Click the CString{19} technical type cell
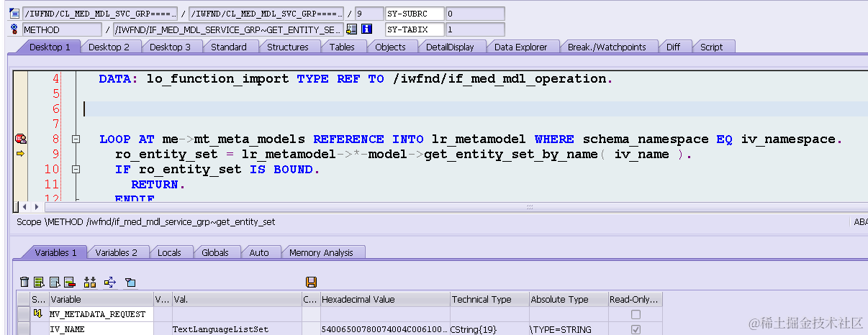Image resolution: width=868 pixels, height=335 pixels. tap(489, 329)
